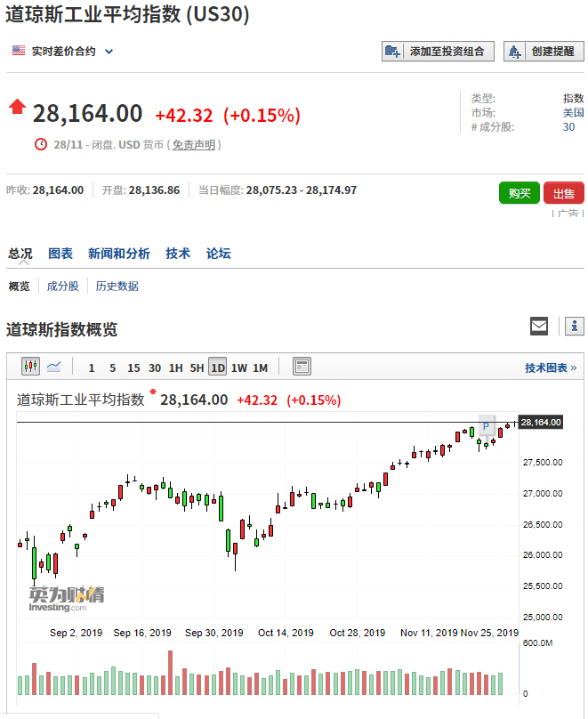Click the 27,500.00 axis value

[x=543, y=462]
